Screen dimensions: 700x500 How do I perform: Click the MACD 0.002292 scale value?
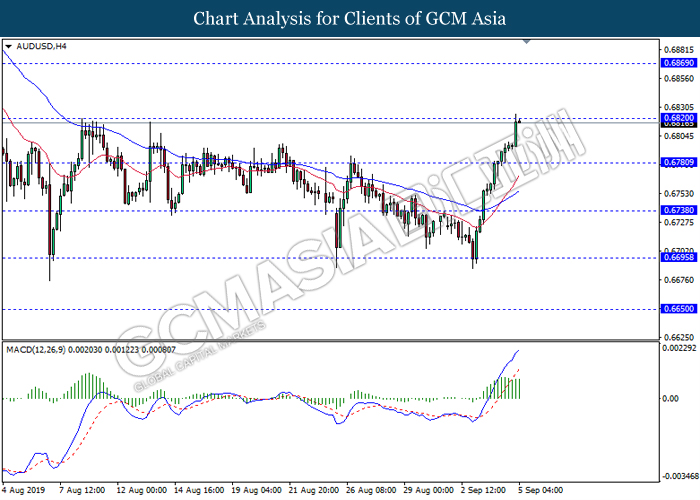(679, 348)
